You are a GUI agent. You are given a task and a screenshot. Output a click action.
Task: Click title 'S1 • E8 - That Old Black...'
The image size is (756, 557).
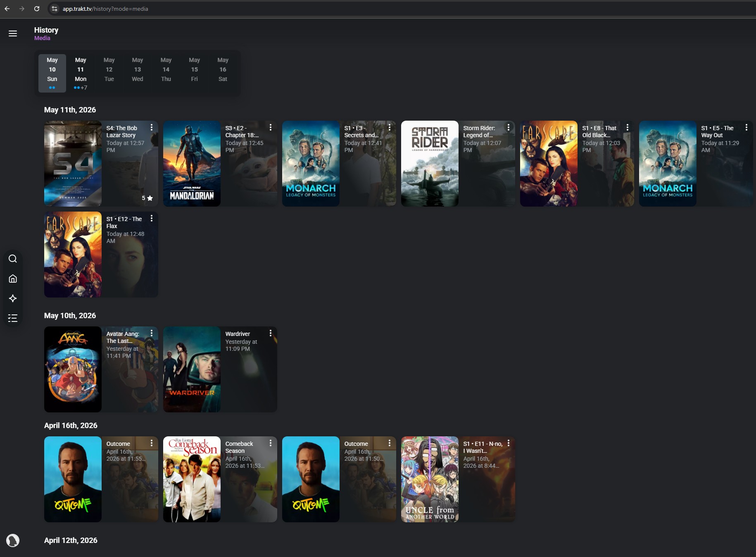click(599, 131)
